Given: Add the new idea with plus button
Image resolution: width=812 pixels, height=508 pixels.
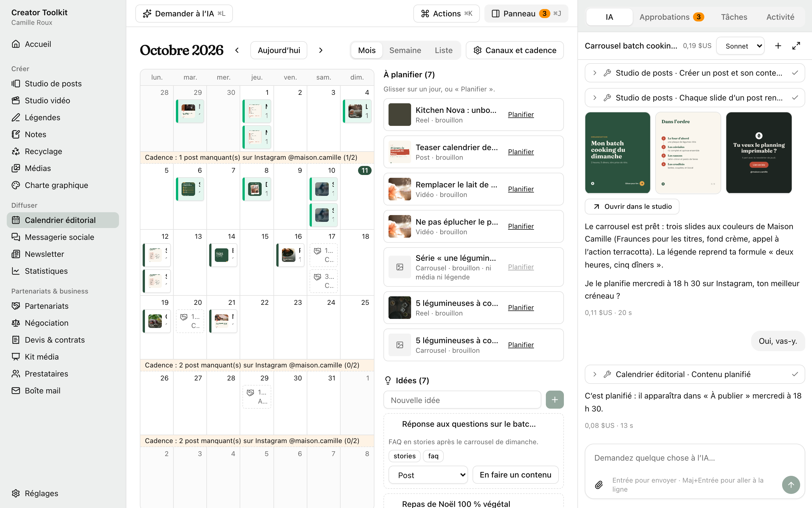Looking at the screenshot, I should 555,400.
